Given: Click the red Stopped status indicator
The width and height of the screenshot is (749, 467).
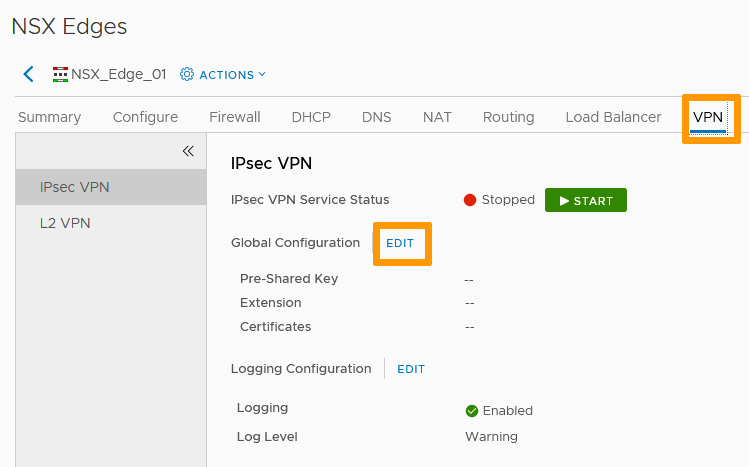Looking at the screenshot, I should point(470,200).
